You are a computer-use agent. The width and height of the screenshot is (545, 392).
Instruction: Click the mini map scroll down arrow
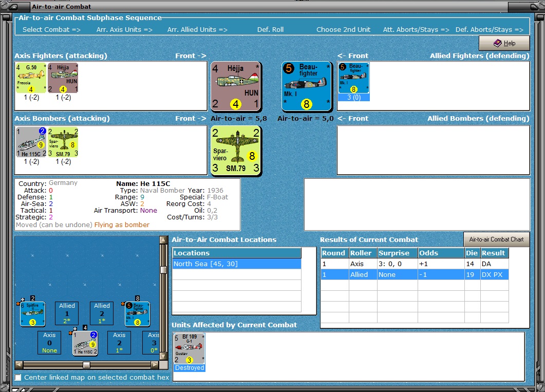pos(163,357)
